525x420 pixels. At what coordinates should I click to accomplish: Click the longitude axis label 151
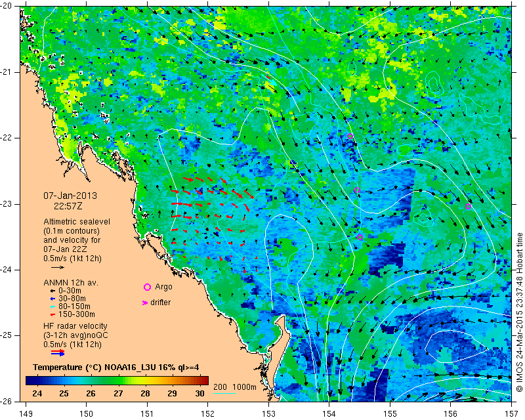147,414
